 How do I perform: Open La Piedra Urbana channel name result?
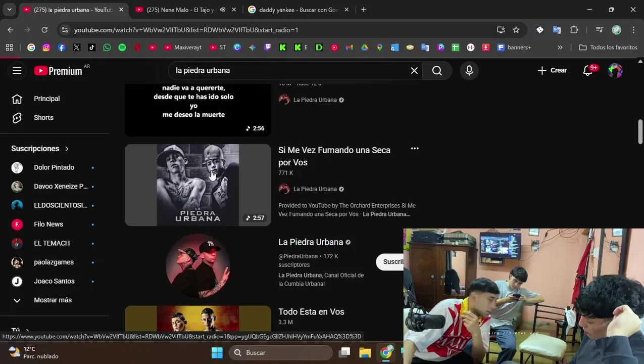(x=311, y=242)
